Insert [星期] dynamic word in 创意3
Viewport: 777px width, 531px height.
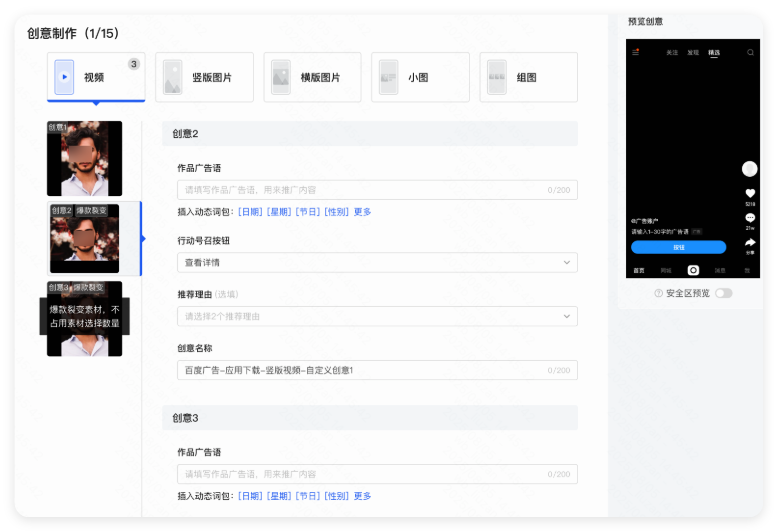pos(279,496)
